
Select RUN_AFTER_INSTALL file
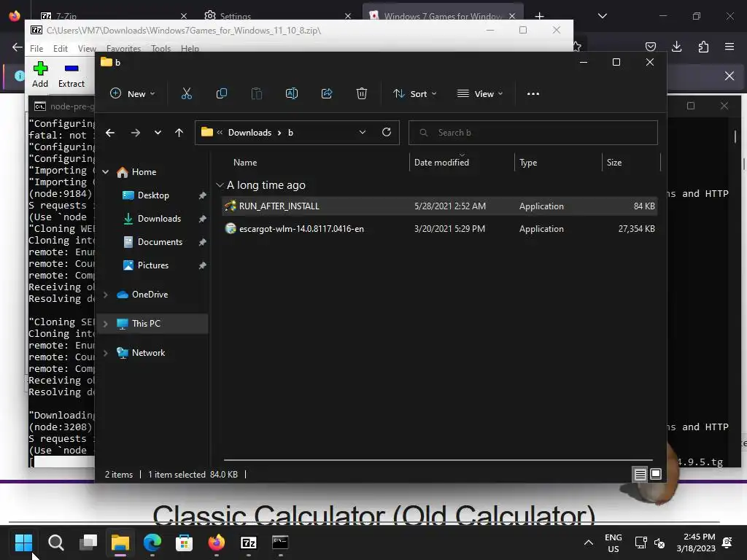(439, 206)
